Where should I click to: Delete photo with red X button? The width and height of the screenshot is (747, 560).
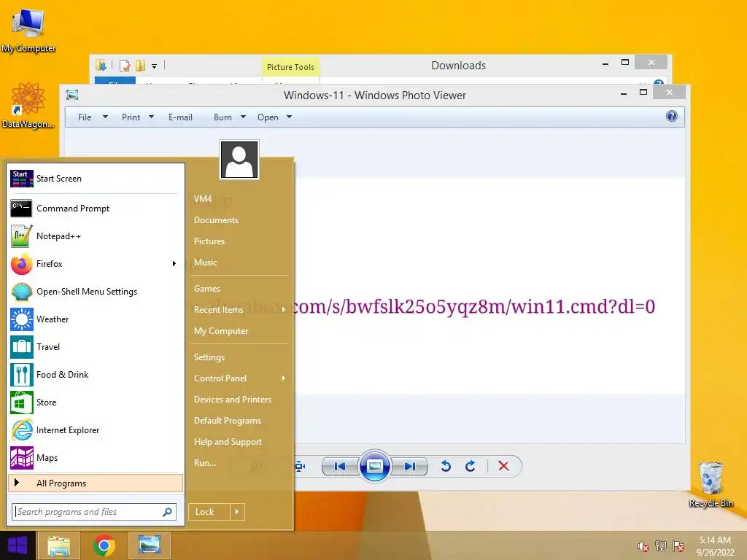(x=503, y=466)
